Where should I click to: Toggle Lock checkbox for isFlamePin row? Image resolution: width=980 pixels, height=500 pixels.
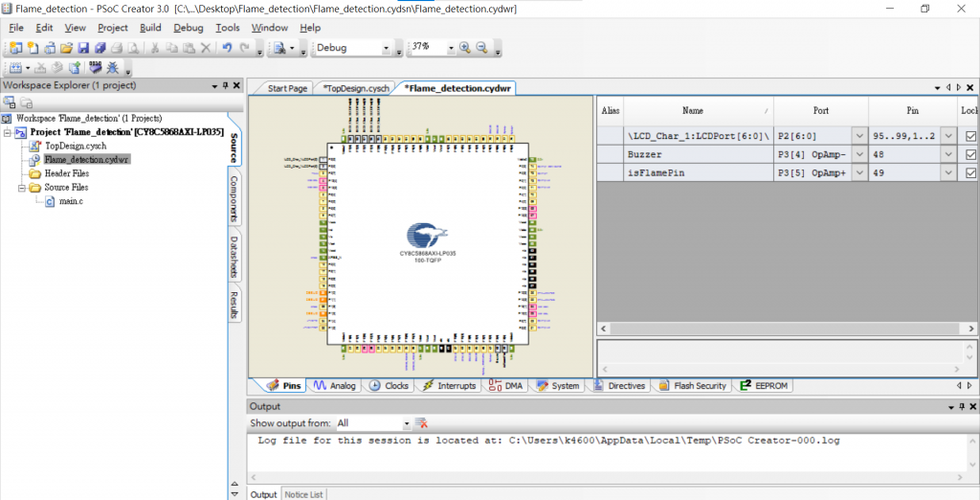(970, 172)
